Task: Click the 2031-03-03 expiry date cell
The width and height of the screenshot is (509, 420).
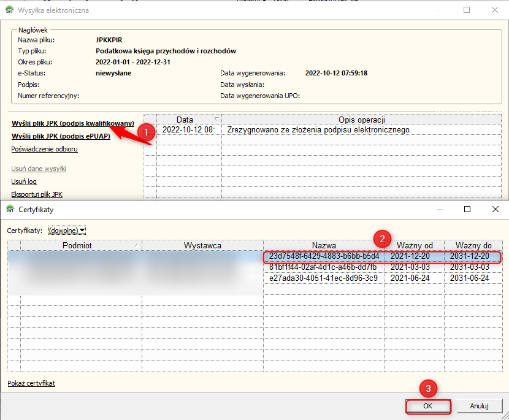Action: [x=469, y=267]
